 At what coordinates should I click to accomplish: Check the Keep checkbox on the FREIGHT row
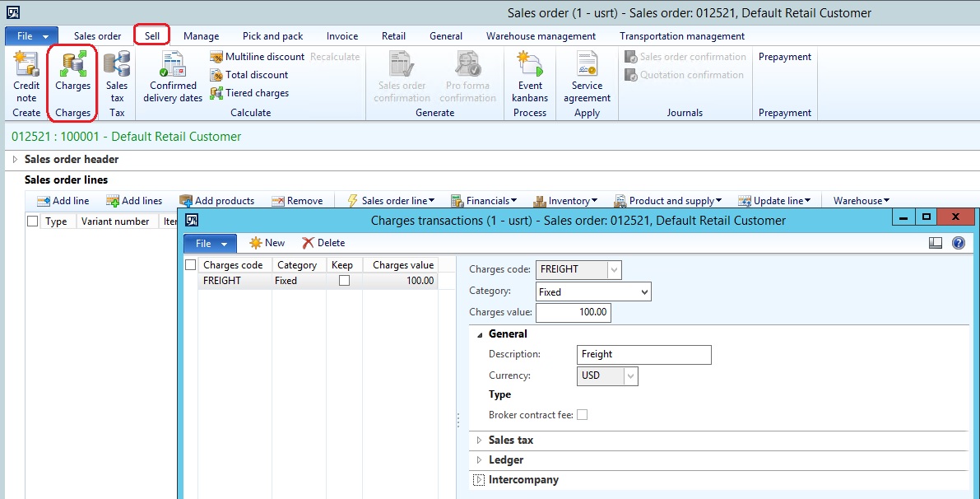pos(344,280)
